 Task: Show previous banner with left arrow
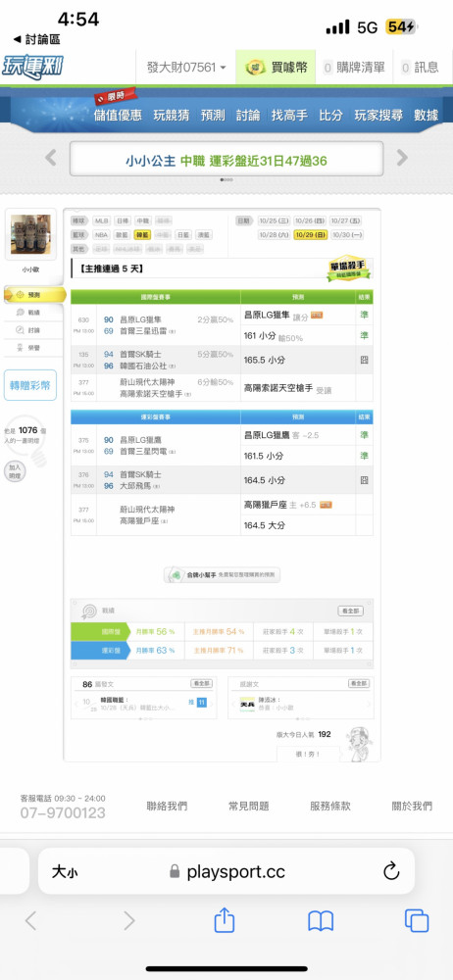[51, 158]
